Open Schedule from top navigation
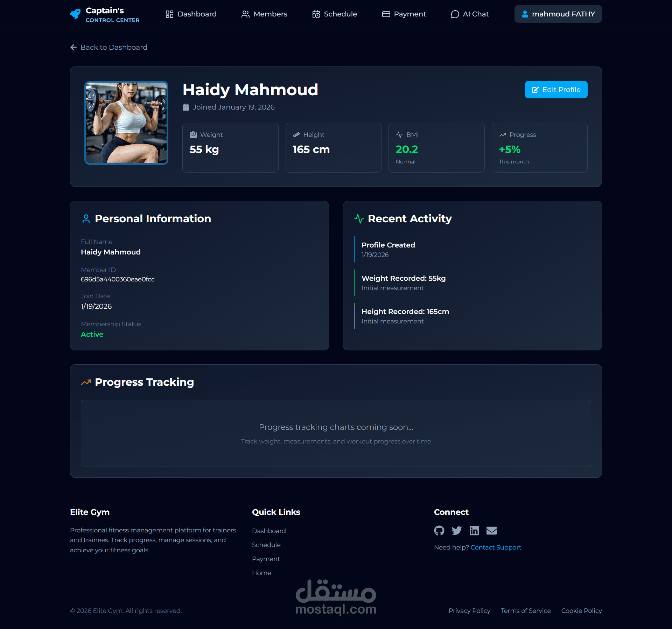 point(335,14)
